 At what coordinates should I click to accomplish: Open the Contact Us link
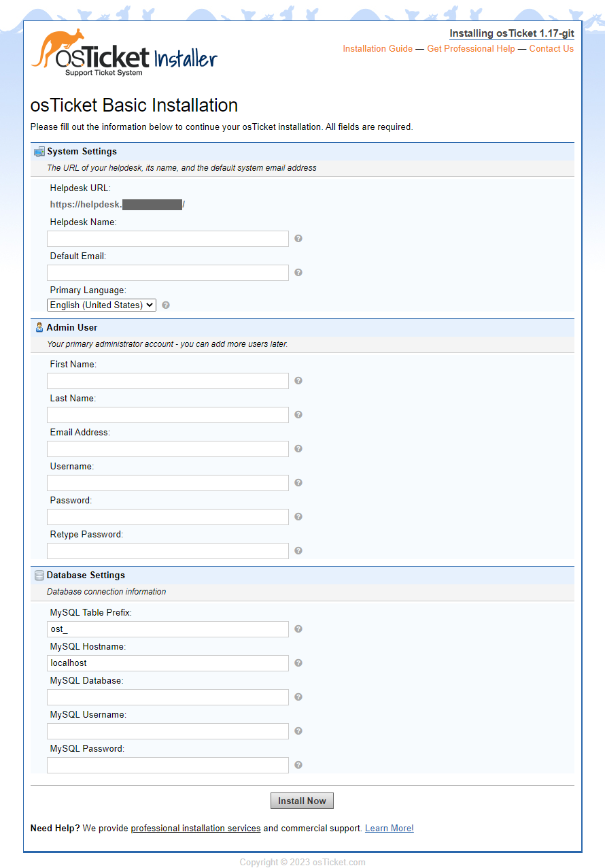pos(551,49)
